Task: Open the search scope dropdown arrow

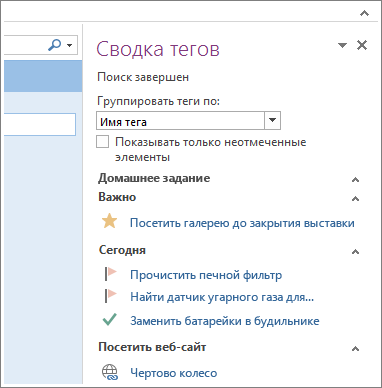Action: [x=70, y=45]
